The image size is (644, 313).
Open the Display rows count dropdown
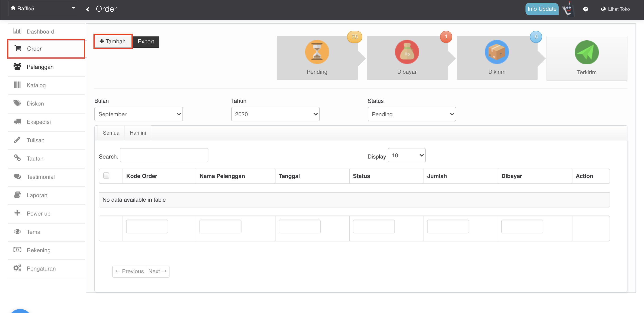(x=407, y=155)
